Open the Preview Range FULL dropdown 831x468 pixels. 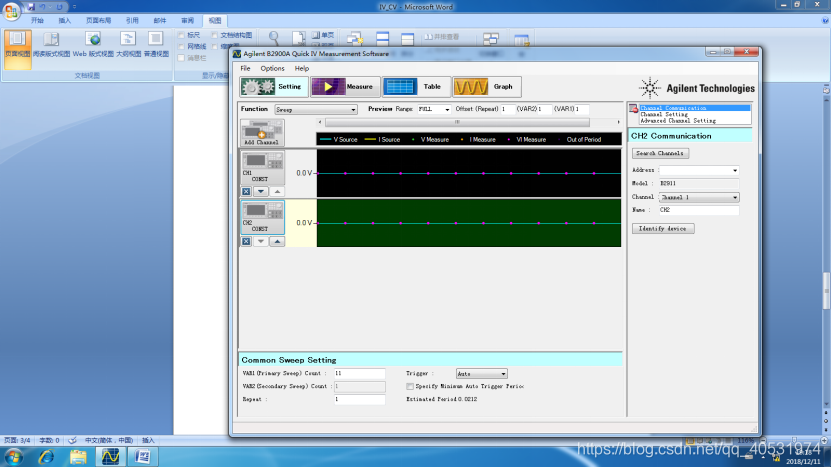click(x=447, y=109)
